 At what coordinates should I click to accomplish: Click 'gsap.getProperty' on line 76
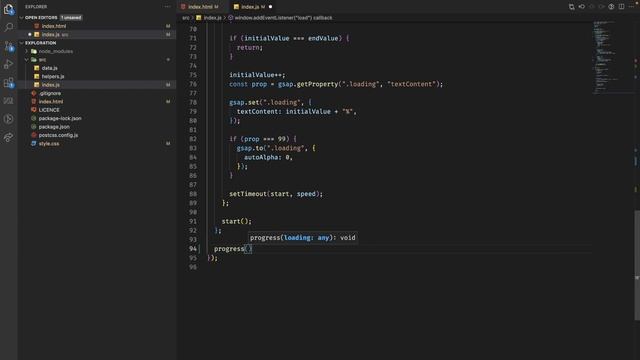308,84
